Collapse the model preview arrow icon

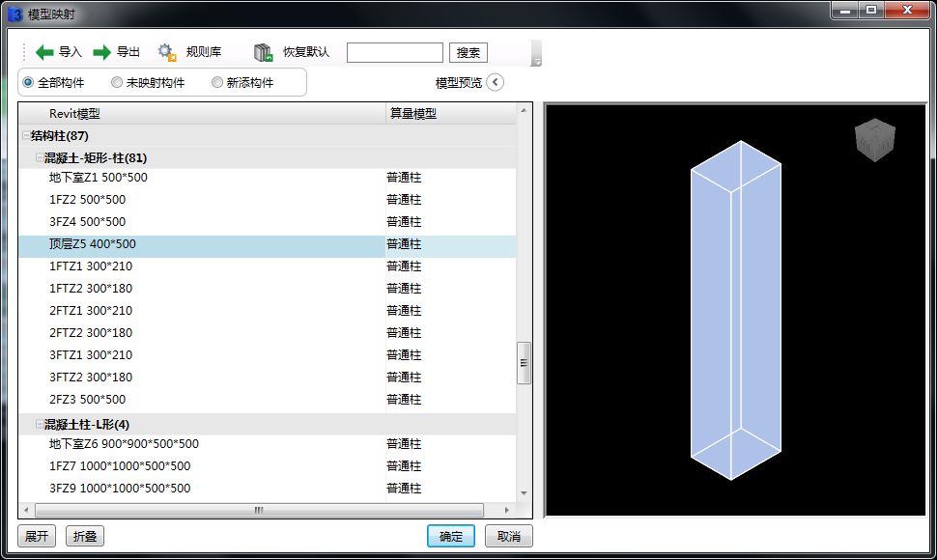pyautogui.click(x=495, y=82)
